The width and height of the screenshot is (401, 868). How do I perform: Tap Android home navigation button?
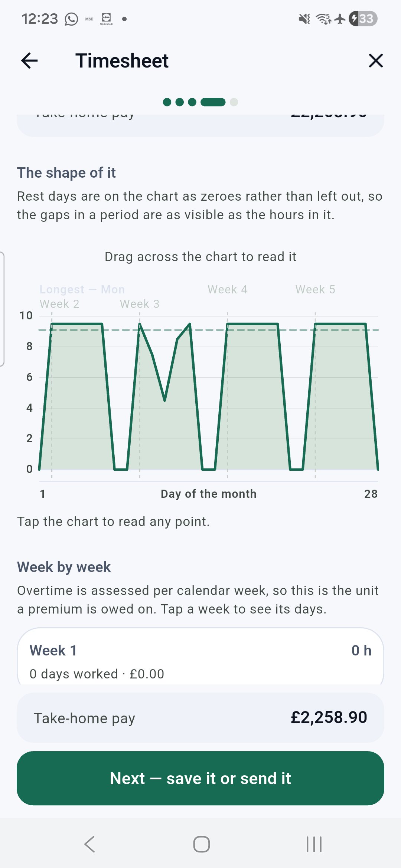(x=201, y=844)
